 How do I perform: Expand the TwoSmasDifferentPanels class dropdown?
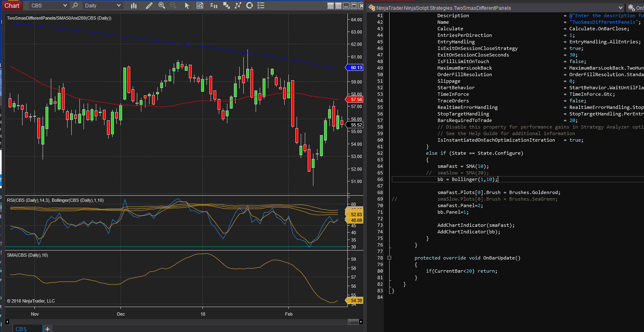point(620,8)
